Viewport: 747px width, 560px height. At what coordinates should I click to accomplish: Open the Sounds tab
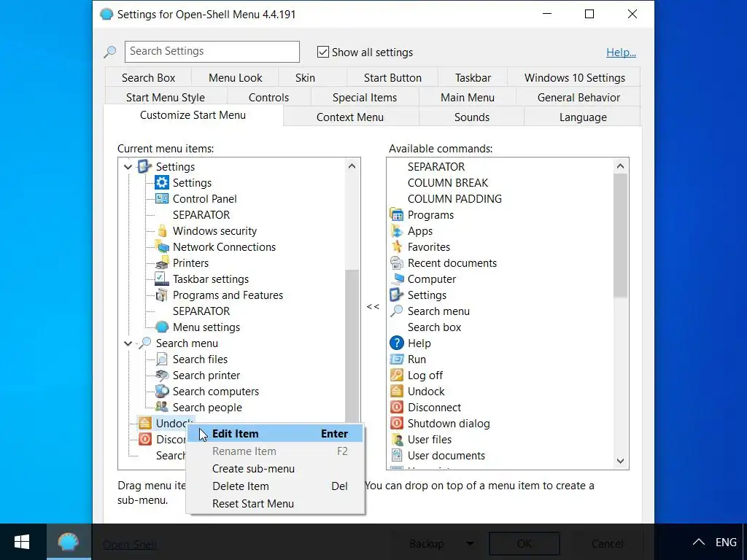[472, 117]
